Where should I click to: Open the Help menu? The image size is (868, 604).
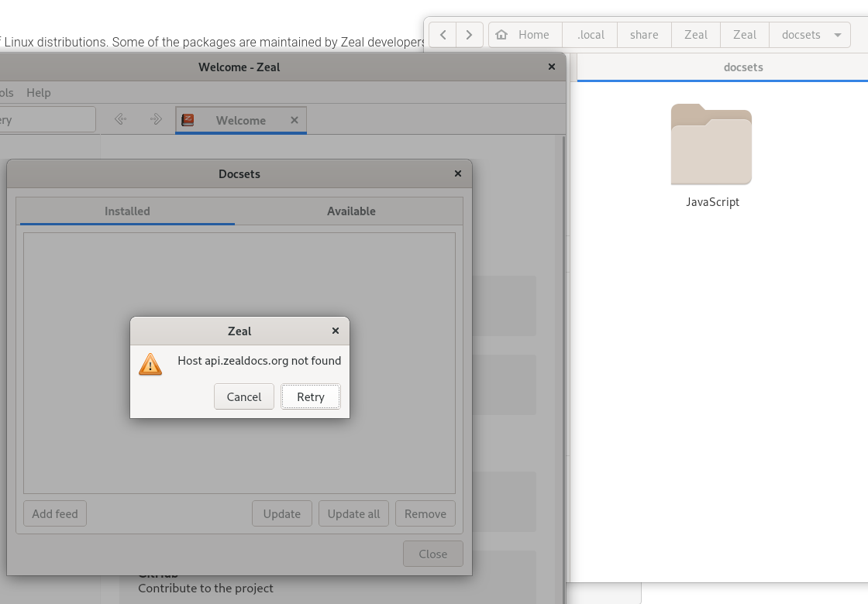[x=38, y=92]
